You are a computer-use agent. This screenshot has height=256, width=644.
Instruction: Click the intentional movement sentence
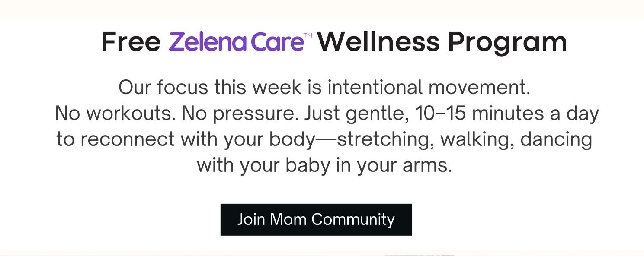324,88
